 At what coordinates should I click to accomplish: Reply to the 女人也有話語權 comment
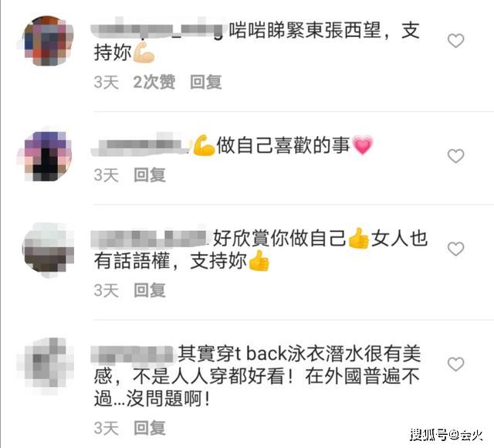149,290
